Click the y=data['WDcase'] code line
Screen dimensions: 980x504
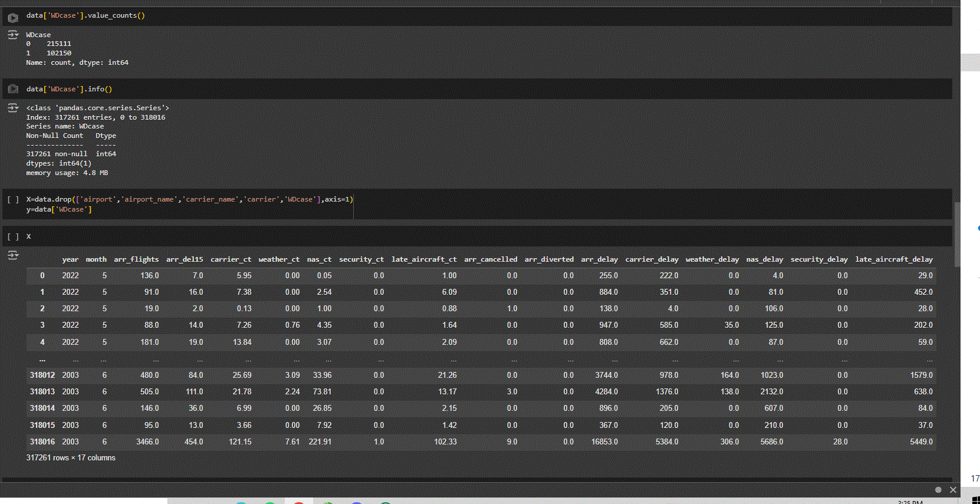pos(59,209)
